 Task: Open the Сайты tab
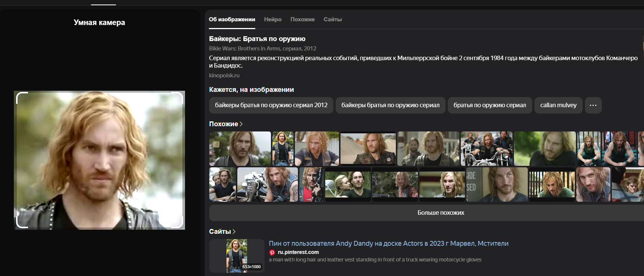(x=333, y=19)
